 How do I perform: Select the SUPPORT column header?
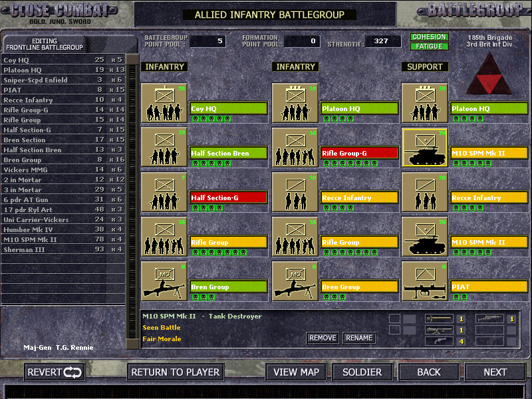click(x=425, y=67)
